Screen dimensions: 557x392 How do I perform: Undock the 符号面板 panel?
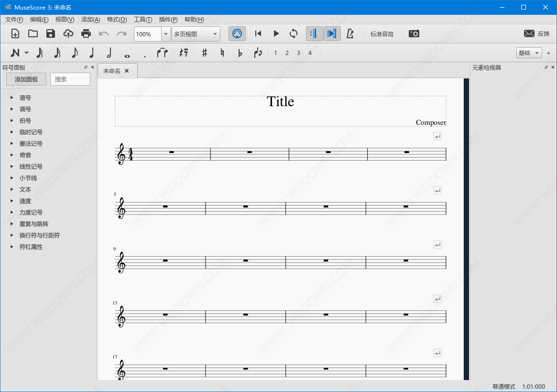(86, 67)
